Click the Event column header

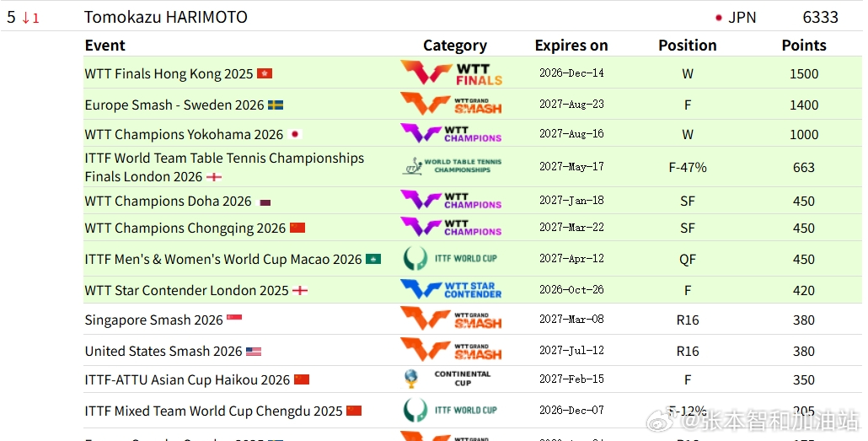pyautogui.click(x=105, y=46)
